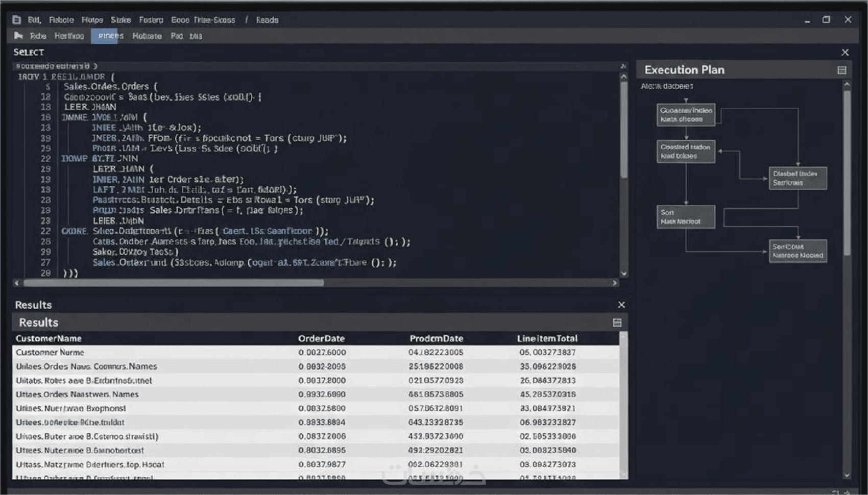Click the query editor vertical scrollbar thumb

[623, 130]
